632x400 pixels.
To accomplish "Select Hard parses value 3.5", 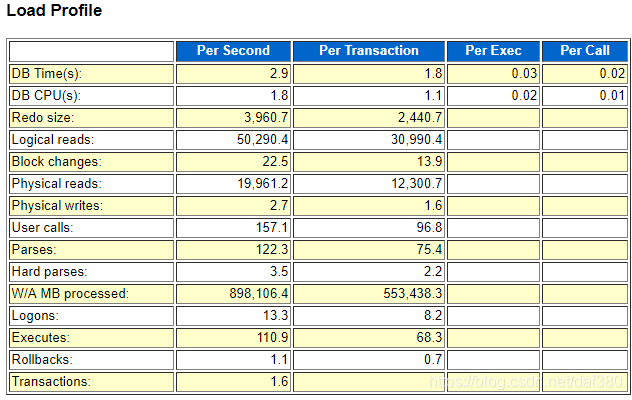I will point(279,271).
